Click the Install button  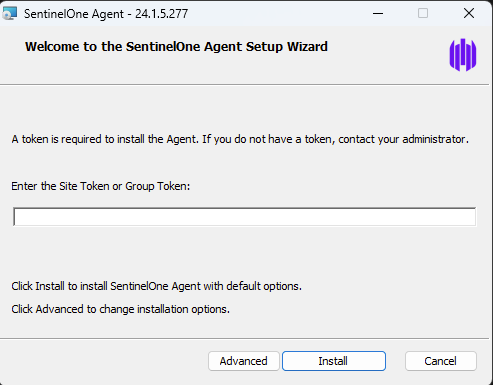tap(334, 361)
